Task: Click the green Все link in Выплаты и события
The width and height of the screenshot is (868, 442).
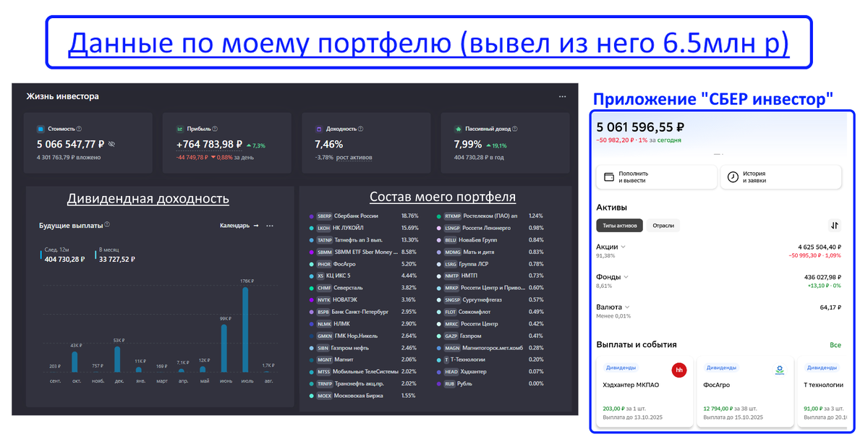Action: point(835,345)
